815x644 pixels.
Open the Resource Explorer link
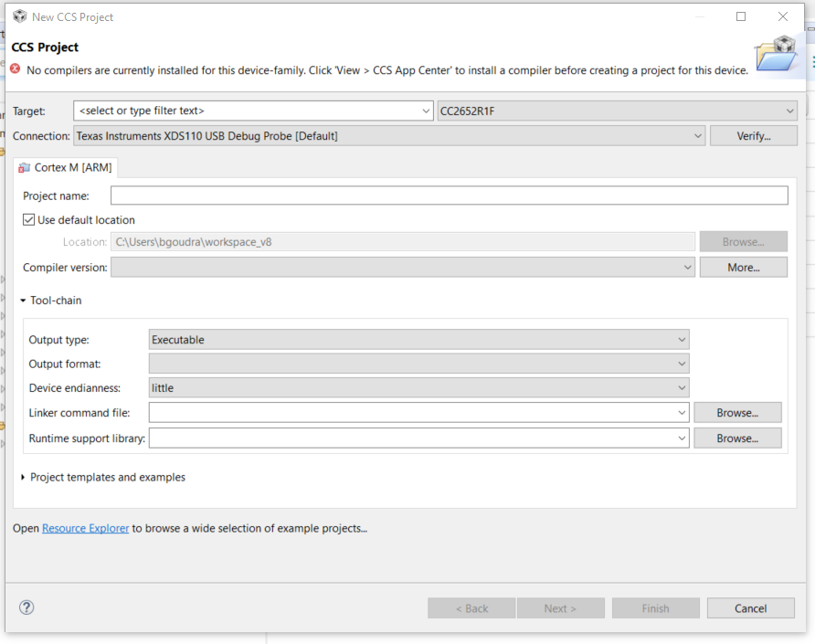coord(85,528)
